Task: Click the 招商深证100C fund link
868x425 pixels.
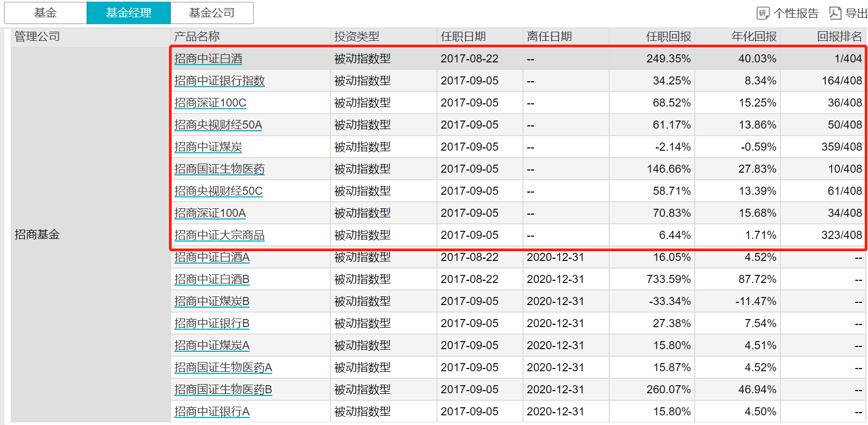Action: pos(210,103)
